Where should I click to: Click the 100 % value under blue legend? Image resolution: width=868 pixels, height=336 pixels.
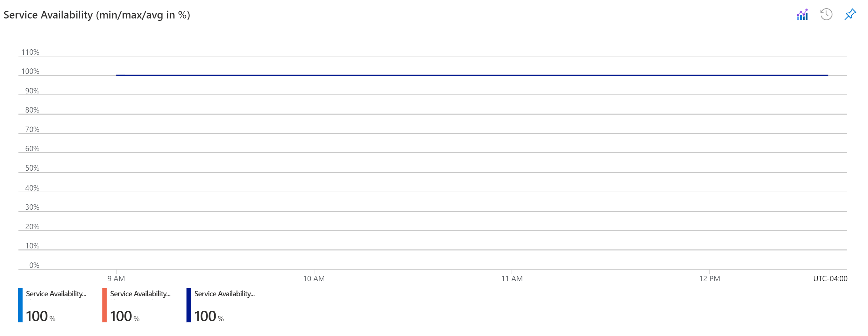click(x=40, y=316)
